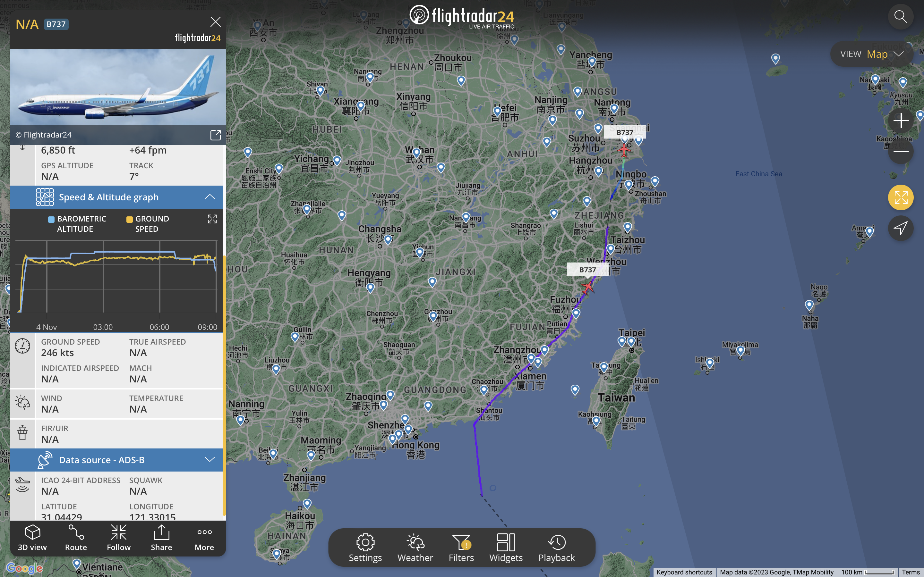This screenshot has width=924, height=577.
Task: Open aircraft photo in external link
Action: pyautogui.click(x=215, y=135)
